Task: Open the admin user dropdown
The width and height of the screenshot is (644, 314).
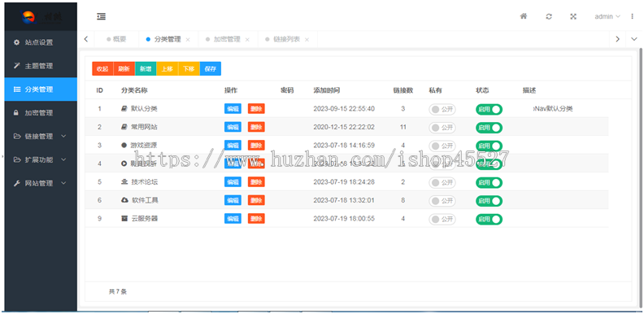Action: [x=607, y=16]
